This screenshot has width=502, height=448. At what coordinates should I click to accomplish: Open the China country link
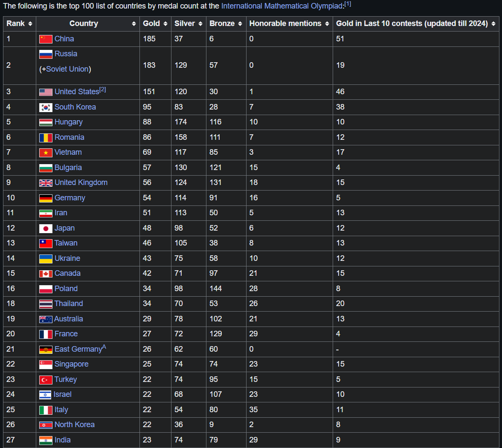pos(64,39)
